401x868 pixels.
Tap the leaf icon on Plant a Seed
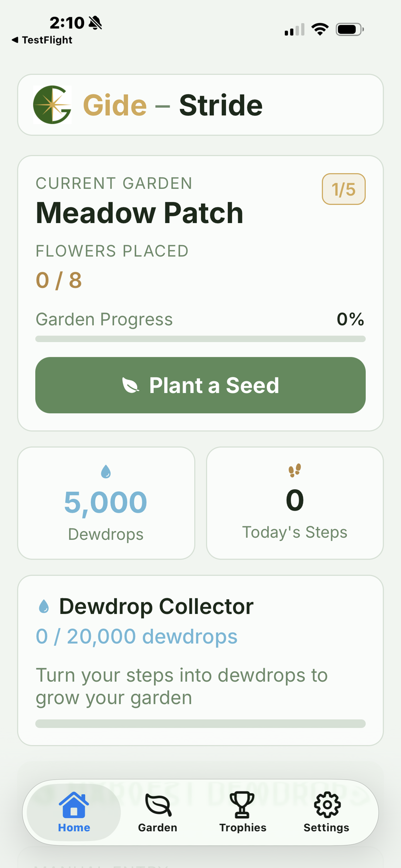[x=130, y=385]
